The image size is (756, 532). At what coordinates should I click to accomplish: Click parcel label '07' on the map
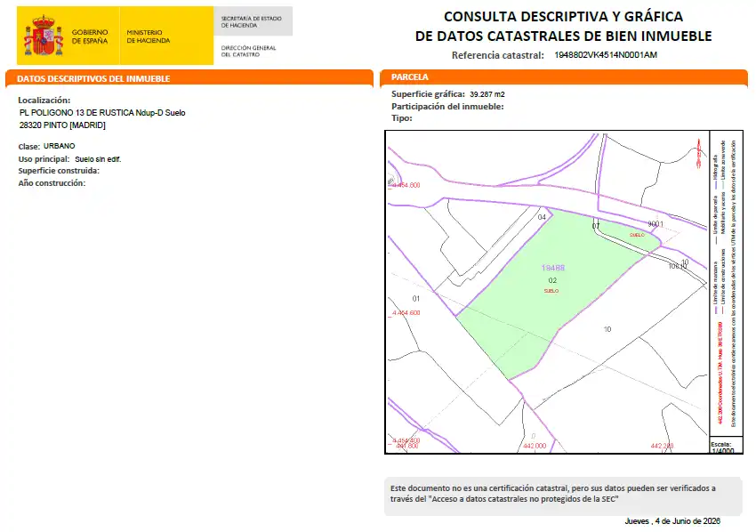595,226
